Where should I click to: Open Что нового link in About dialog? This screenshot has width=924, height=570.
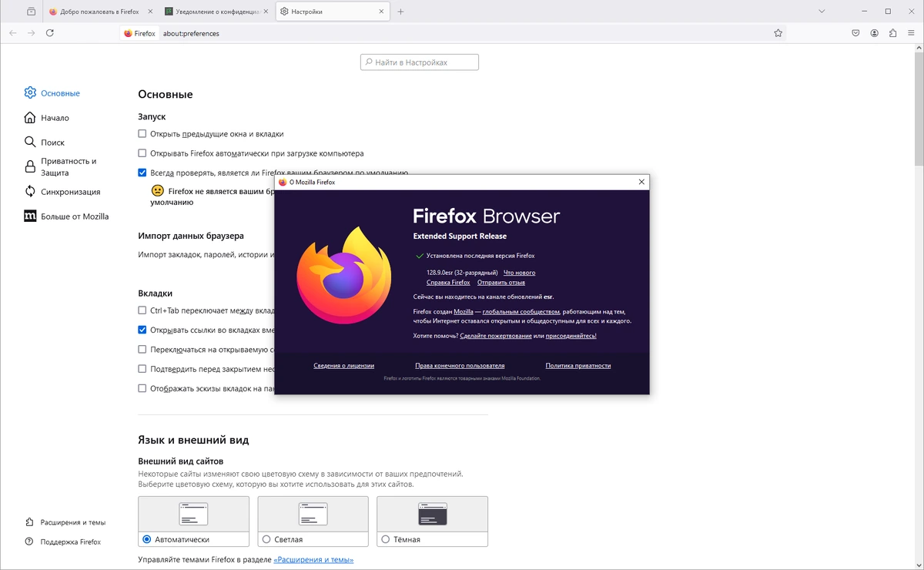[519, 273]
